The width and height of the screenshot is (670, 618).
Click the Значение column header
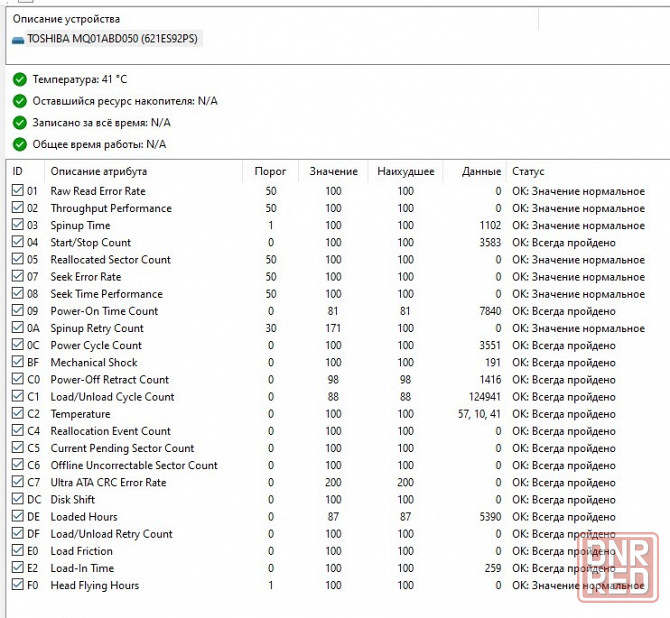333,172
